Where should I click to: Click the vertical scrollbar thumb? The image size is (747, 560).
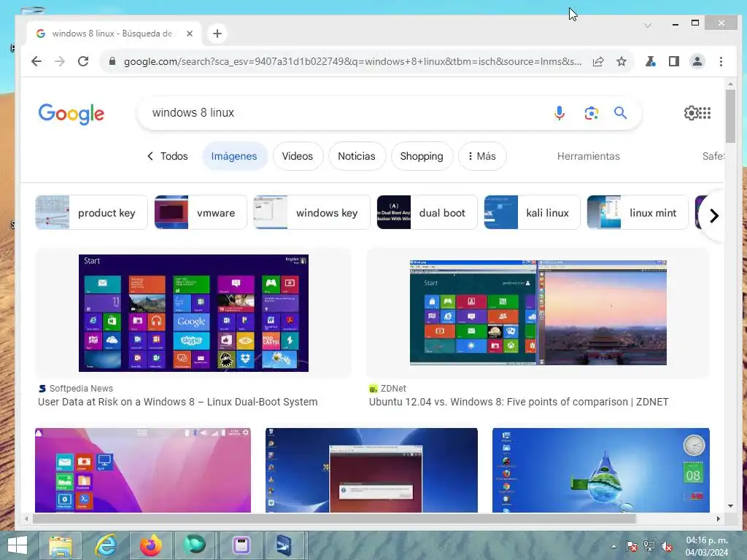pos(730,116)
